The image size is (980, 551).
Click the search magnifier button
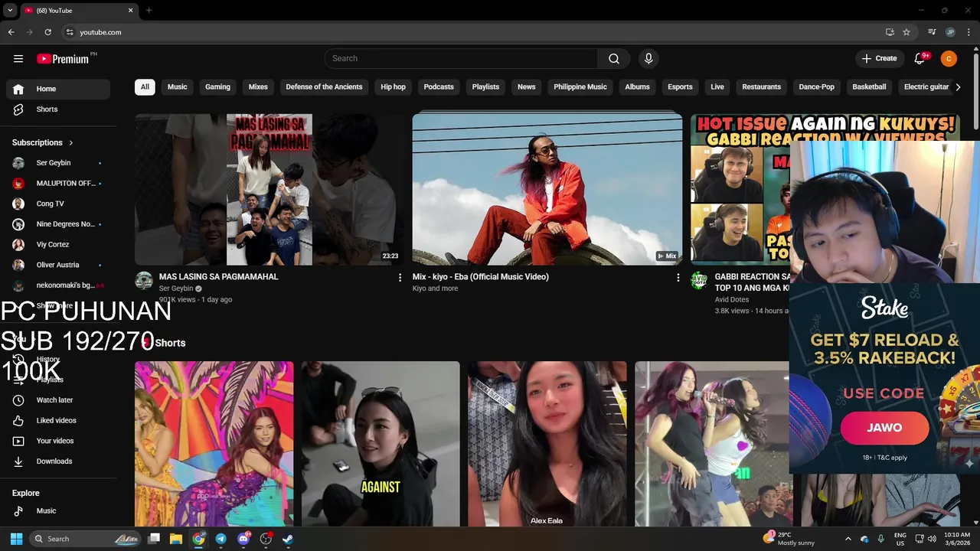[614, 59]
